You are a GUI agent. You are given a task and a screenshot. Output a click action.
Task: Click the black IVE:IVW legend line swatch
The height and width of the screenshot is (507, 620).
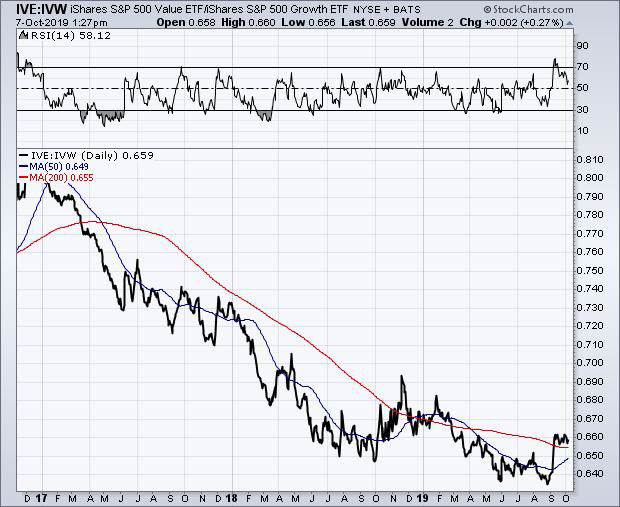(23, 155)
